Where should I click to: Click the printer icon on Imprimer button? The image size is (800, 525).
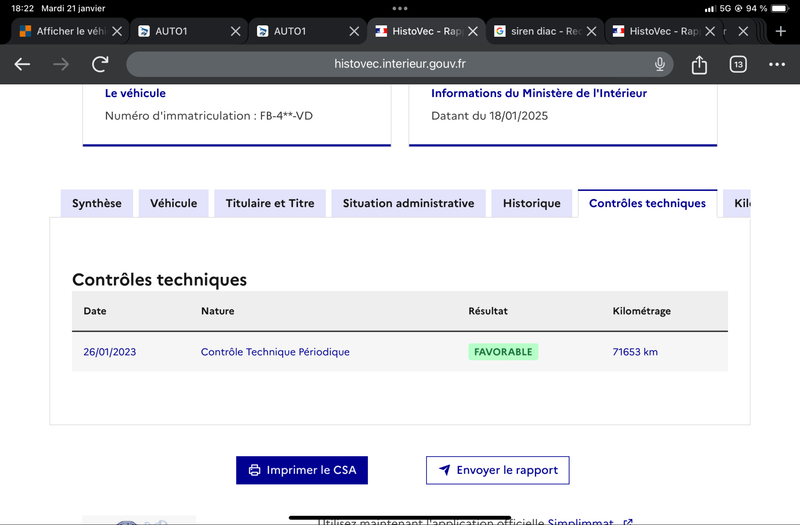[x=254, y=470]
